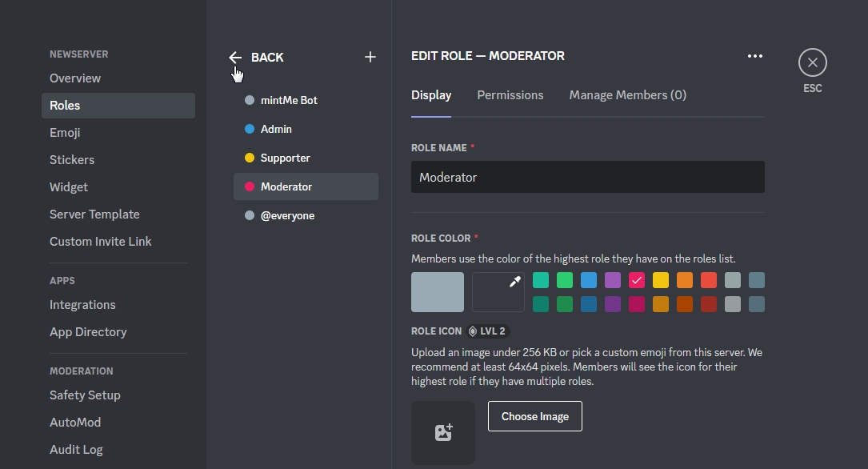This screenshot has height=469, width=868.
Task: Pick the yellow role color swatch
Action: click(x=661, y=280)
